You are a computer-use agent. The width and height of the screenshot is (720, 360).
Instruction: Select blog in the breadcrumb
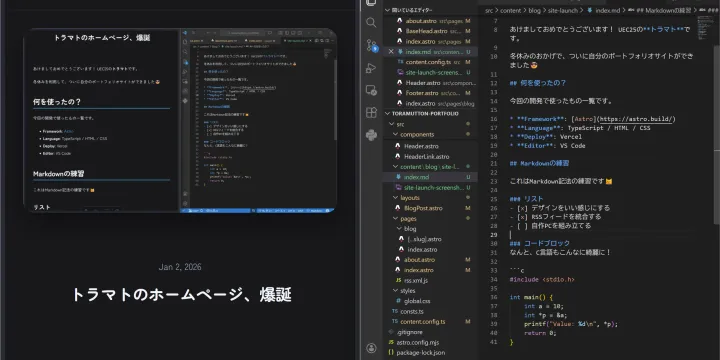coord(535,10)
